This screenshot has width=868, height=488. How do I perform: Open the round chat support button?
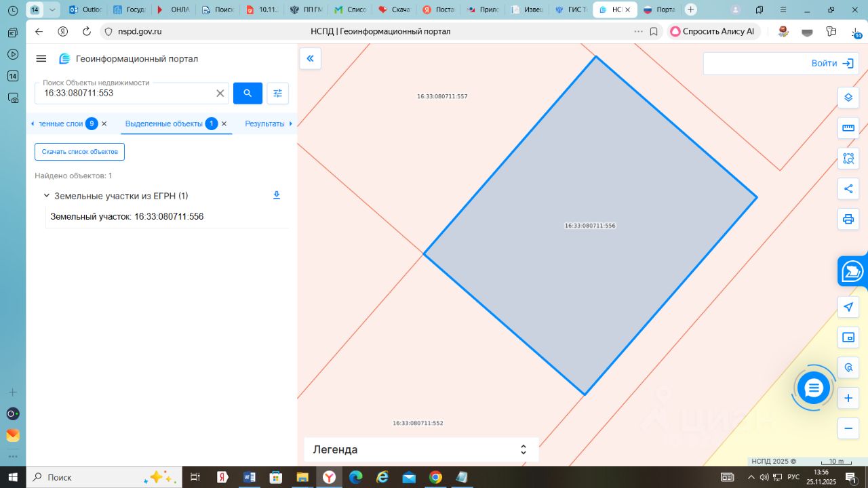813,388
